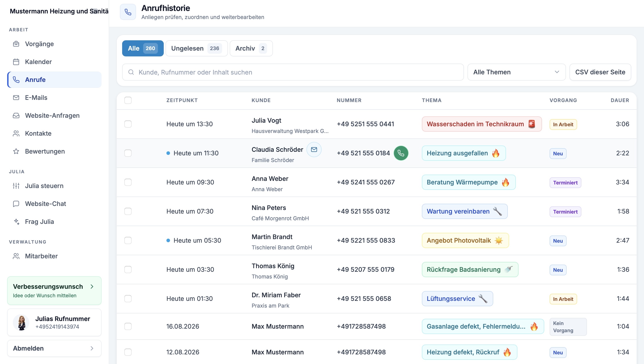Viewport: 644px width, 364px height.
Task: Click the green call-back phone icon for Claudia Schröder
Action: pyautogui.click(x=401, y=153)
